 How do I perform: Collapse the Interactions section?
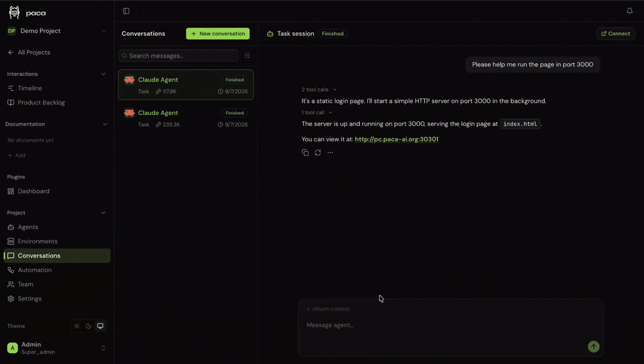click(x=103, y=74)
